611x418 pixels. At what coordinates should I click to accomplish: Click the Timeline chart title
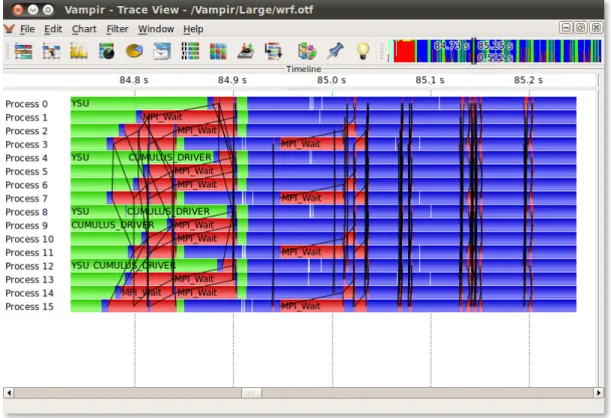(304, 69)
